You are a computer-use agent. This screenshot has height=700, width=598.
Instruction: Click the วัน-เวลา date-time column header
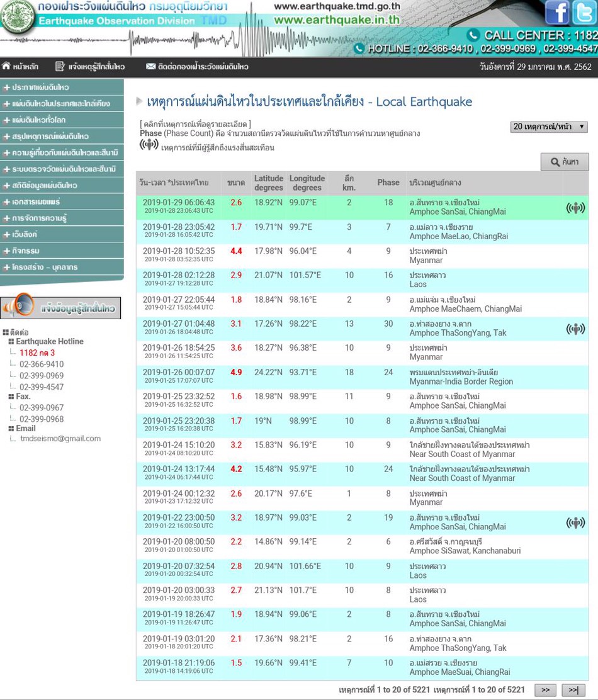click(174, 183)
